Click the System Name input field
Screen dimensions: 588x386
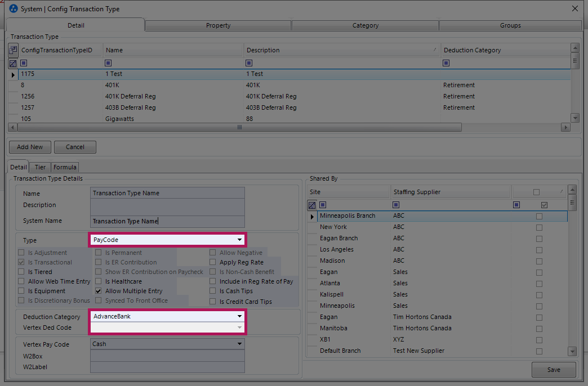click(167, 221)
